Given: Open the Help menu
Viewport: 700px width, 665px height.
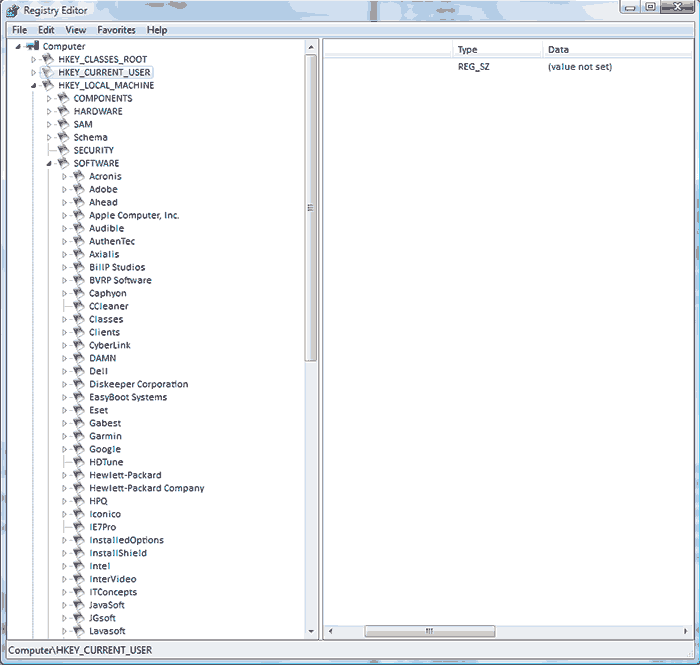Looking at the screenshot, I should coord(157,30).
